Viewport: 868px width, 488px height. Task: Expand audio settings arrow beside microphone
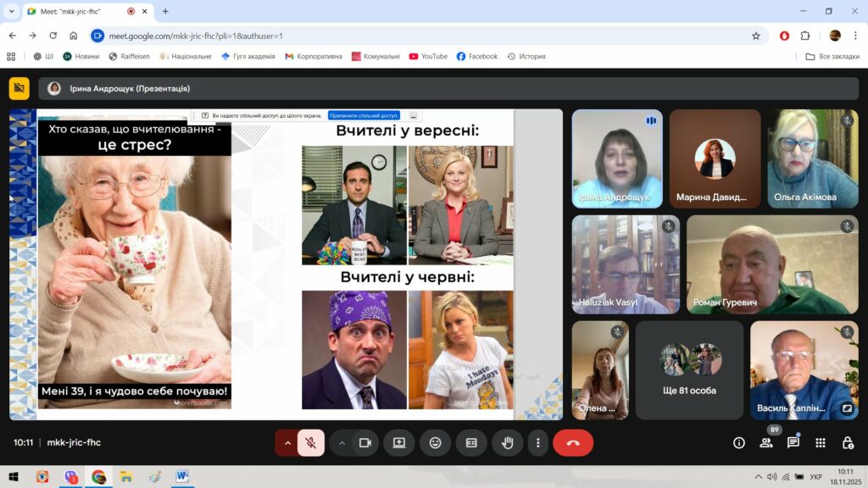coord(287,442)
